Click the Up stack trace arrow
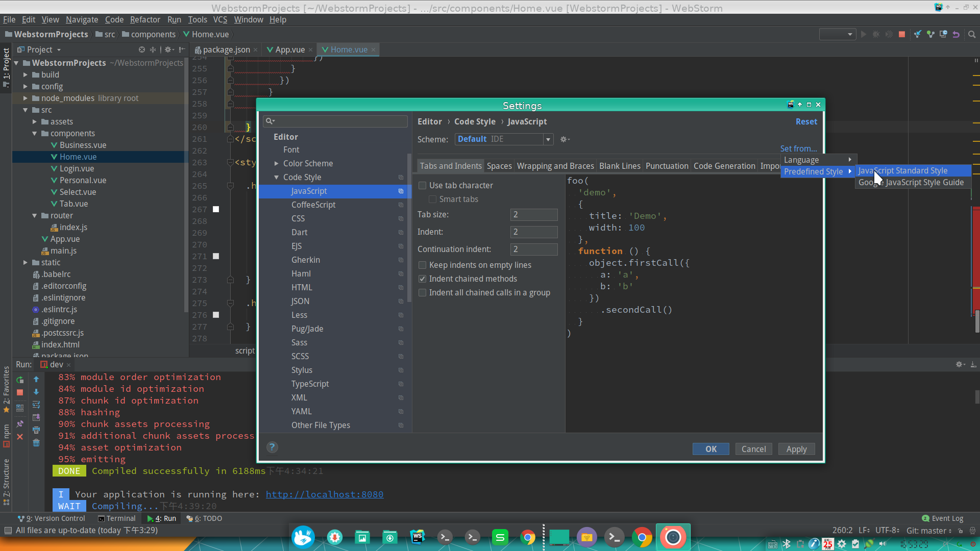This screenshot has height=551, width=980. click(x=36, y=379)
